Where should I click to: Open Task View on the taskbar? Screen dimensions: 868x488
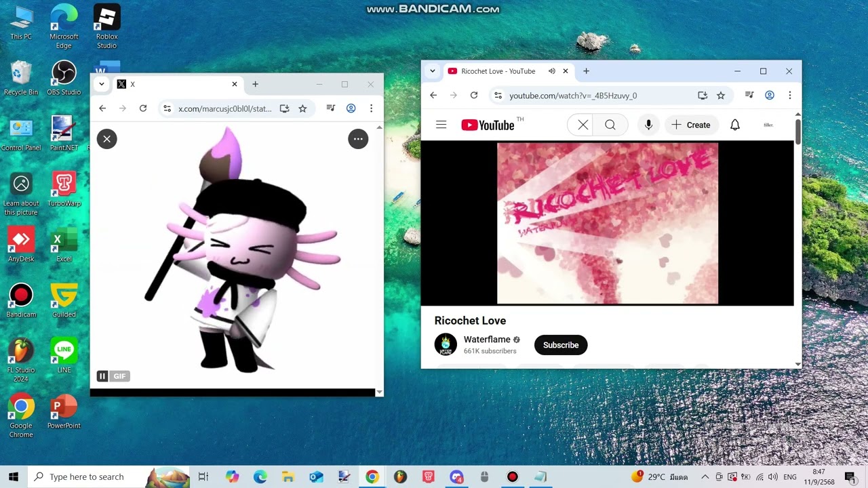pyautogui.click(x=203, y=476)
